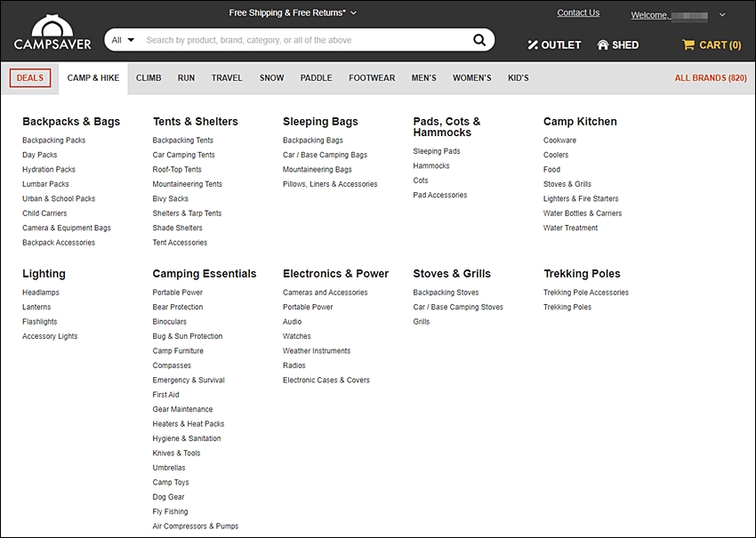Viewport: 756px width, 538px height.
Task: Open Water Treatment
Action: pyautogui.click(x=570, y=228)
